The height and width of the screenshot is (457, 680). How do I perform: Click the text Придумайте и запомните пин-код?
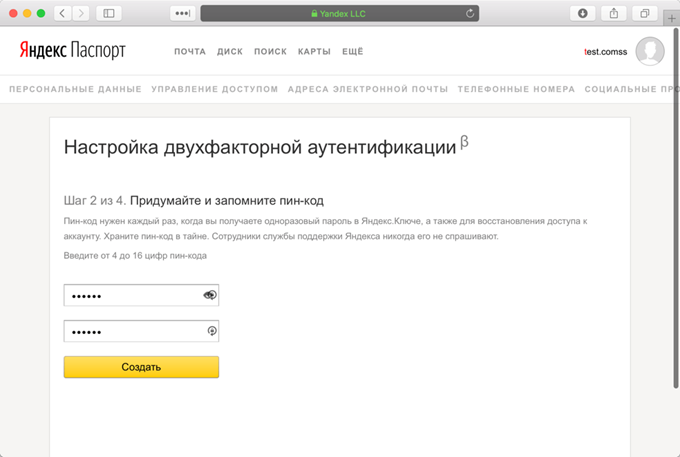click(227, 201)
